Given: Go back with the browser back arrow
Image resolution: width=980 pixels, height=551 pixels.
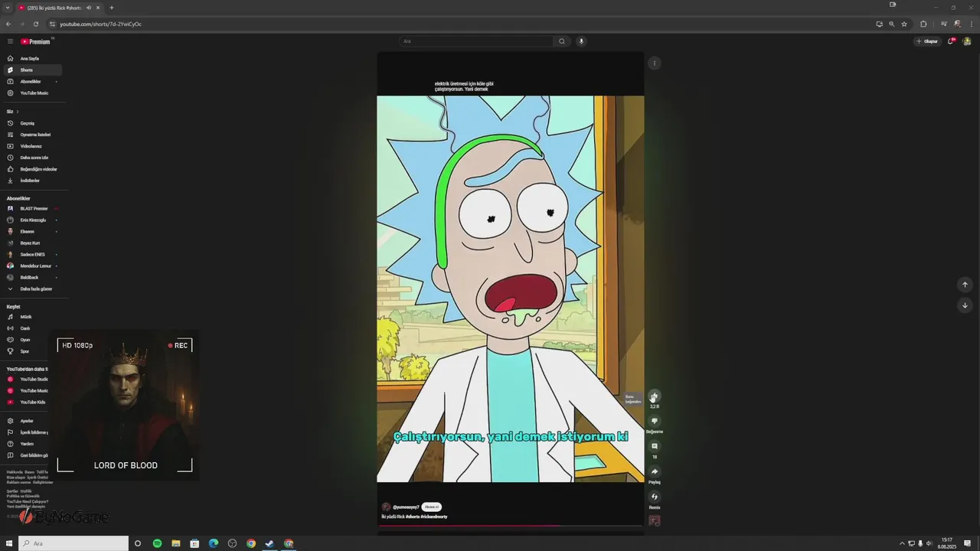Looking at the screenshot, I should [x=8, y=24].
